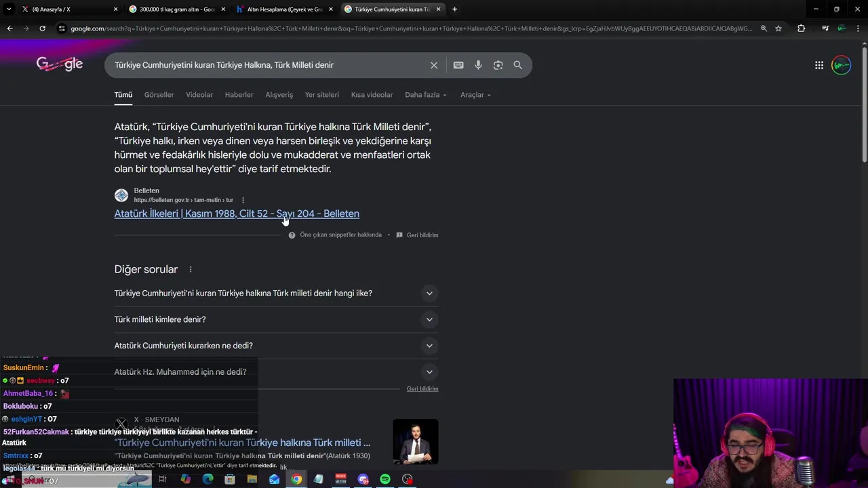Switch to the Haberler tab
Screen dimensions: 868x488
239,95
